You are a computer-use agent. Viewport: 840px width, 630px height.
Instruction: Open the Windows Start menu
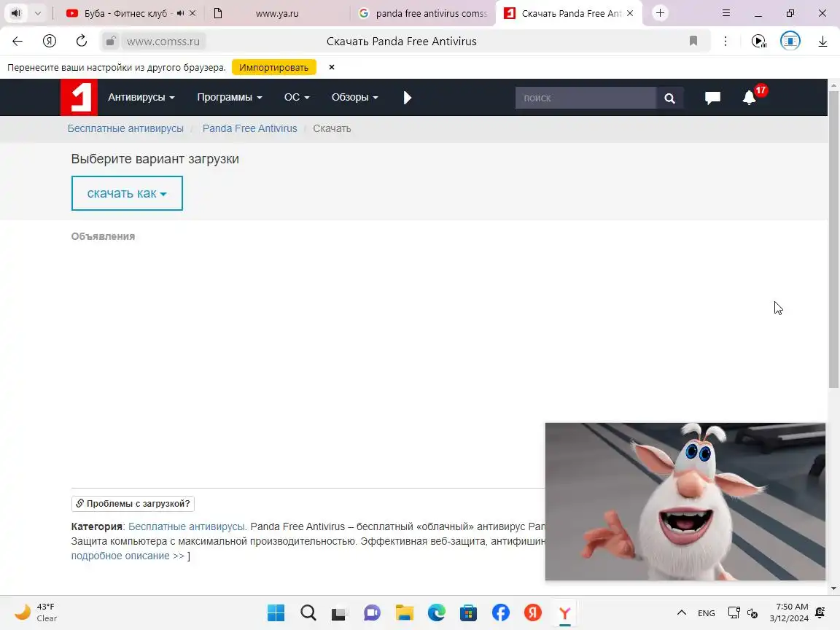[276, 612]
